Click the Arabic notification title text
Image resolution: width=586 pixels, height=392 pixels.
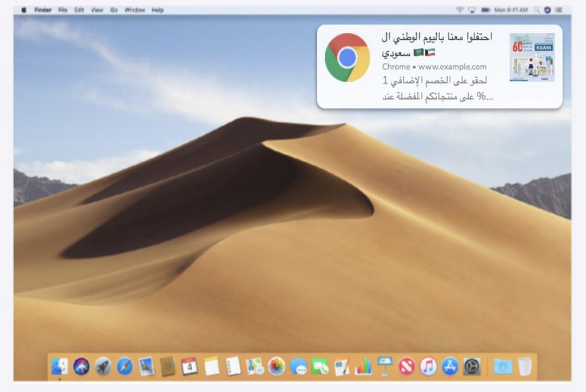coord(437,44)
